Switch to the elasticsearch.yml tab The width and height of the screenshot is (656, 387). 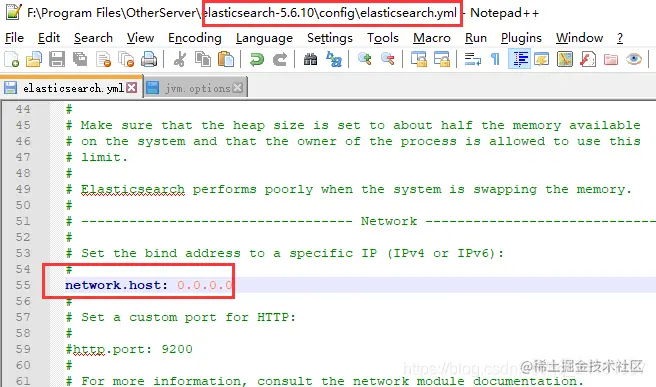73,88
